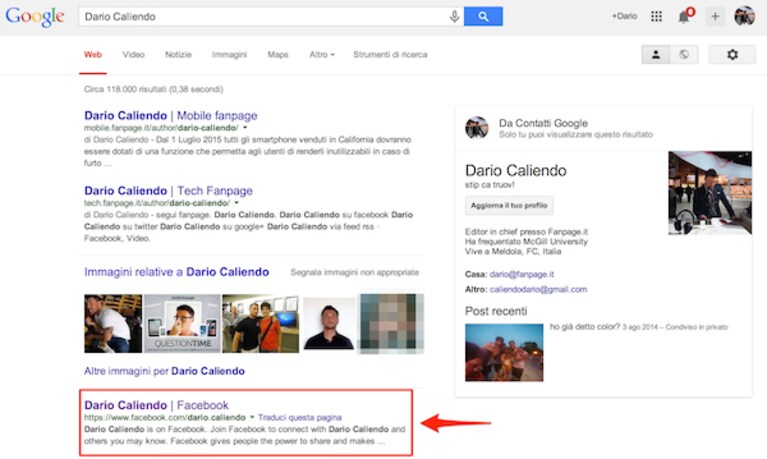Switch to global results with globe icon
767x459 pixels.
pos(684,55)
